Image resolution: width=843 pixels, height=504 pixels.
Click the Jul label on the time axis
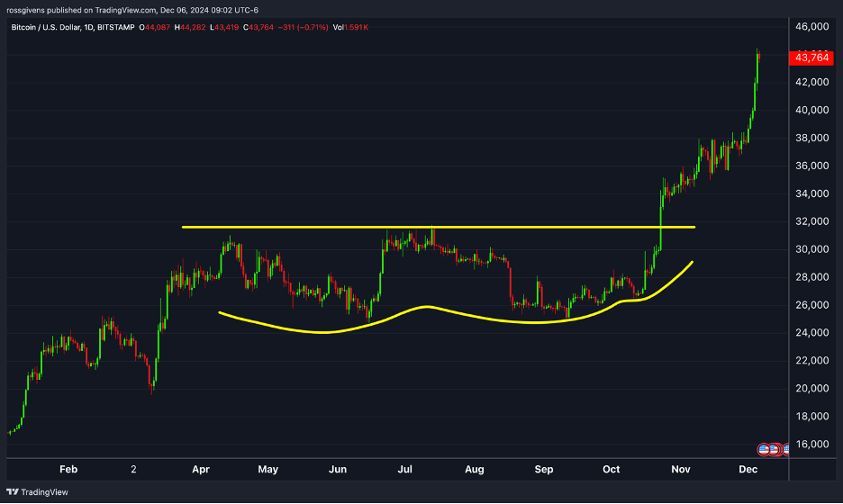coord(404,469)
